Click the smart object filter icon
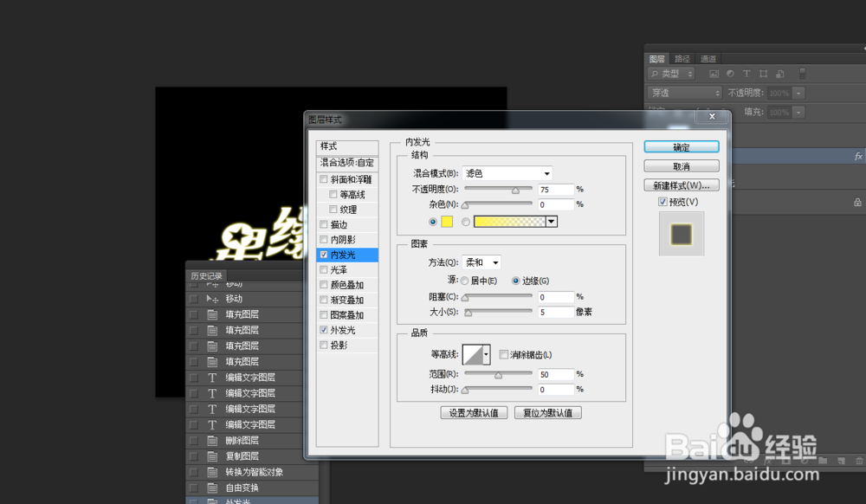This screenshot has height=504, width=866. point(781,74)
